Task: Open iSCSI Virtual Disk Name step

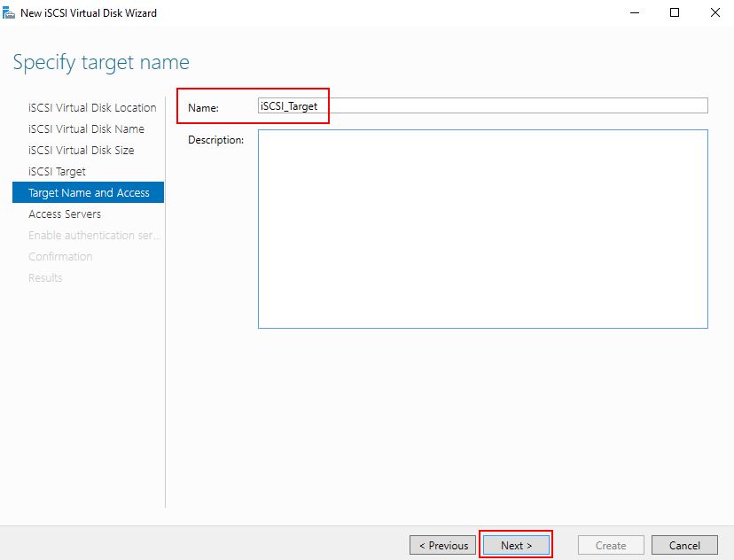Action: (x=86, y=128)
